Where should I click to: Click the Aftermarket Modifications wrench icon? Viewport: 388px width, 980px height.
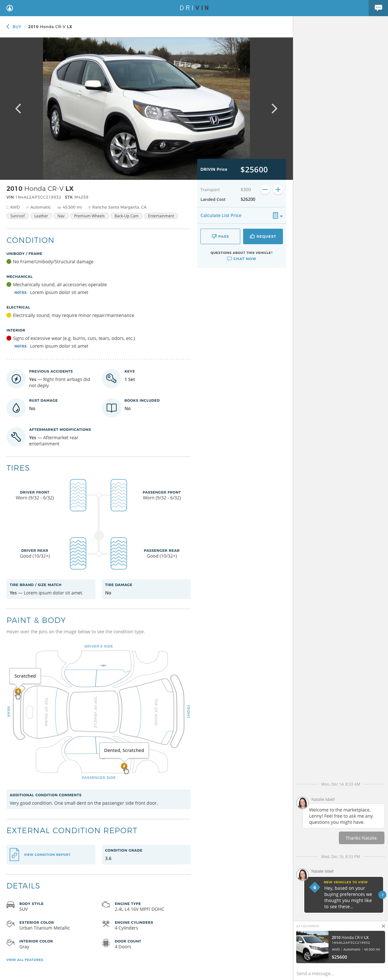tap(16, 437)
